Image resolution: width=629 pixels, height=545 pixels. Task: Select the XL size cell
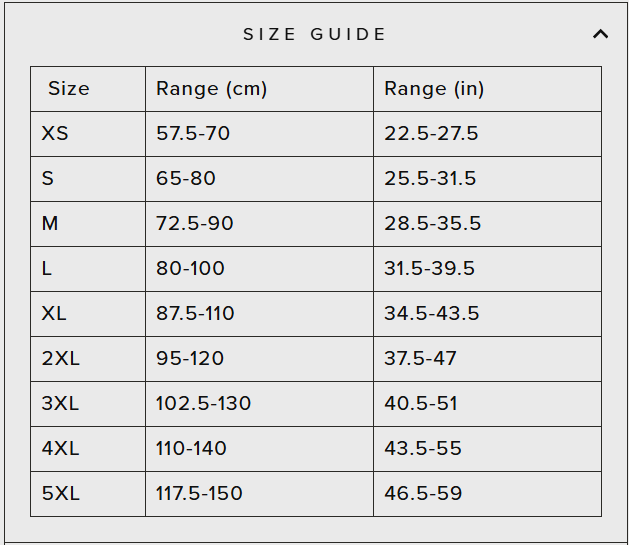(54, 314)
